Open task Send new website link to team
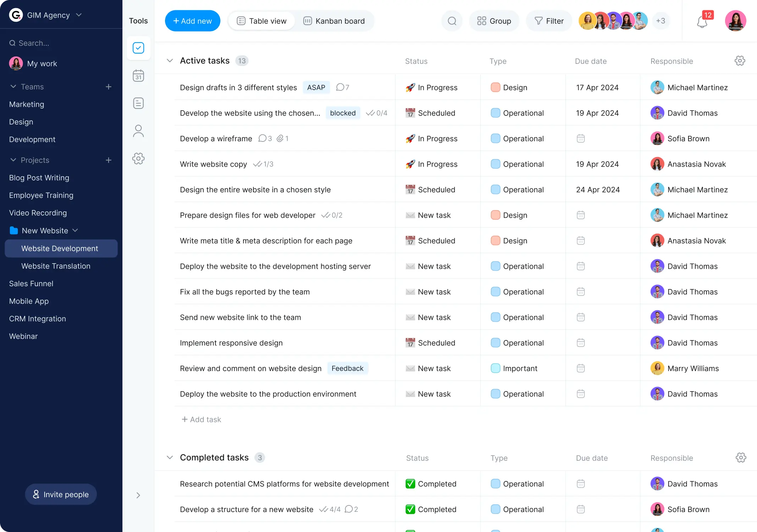757x532 pixels. tap(240, 317)
